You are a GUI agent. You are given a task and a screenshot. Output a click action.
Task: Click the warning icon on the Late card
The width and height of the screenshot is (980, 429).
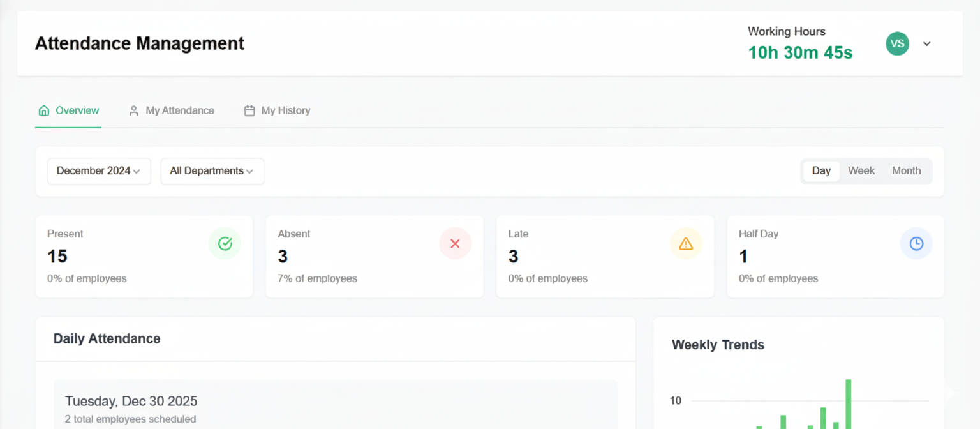pyautogui.click(x=686, y=243)
